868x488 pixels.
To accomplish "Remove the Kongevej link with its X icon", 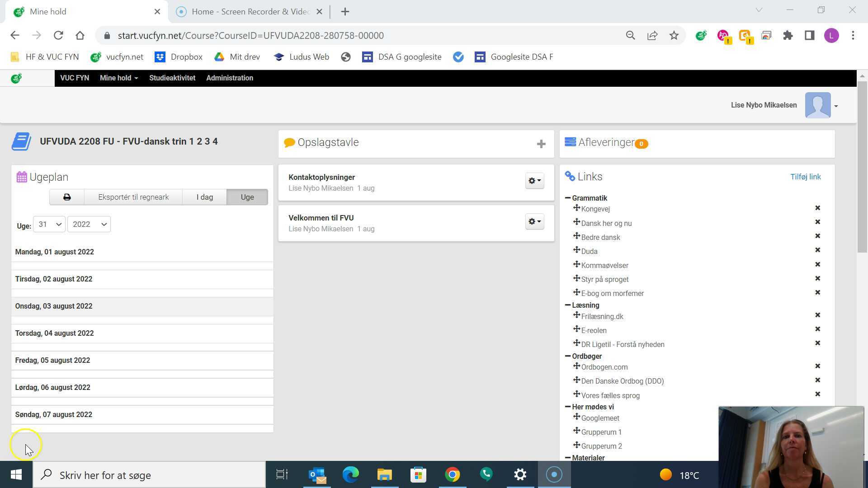I will pyautogui.click(x=817, y=208).
